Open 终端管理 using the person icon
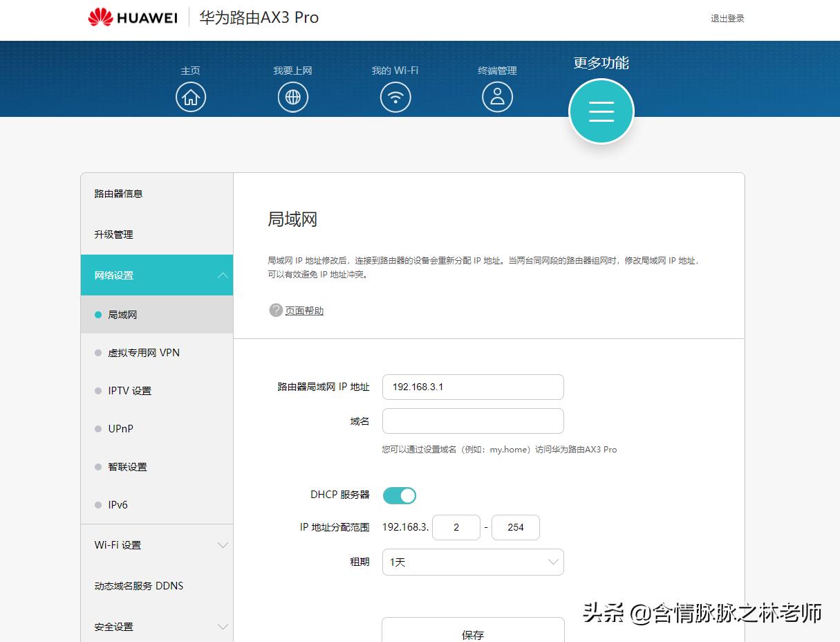Screen dimensions: 840x642 [497, 97]
